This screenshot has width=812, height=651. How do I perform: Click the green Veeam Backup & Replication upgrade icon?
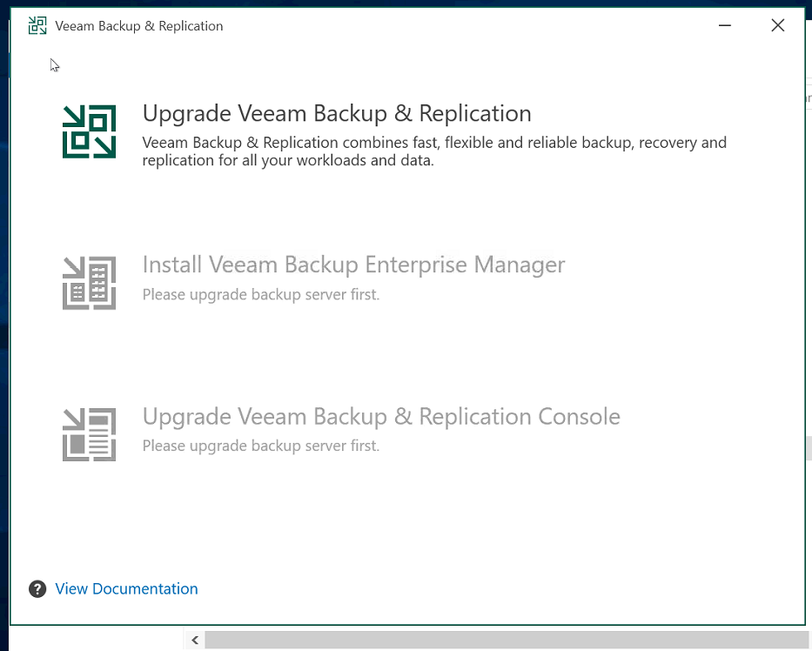point(89,131)
